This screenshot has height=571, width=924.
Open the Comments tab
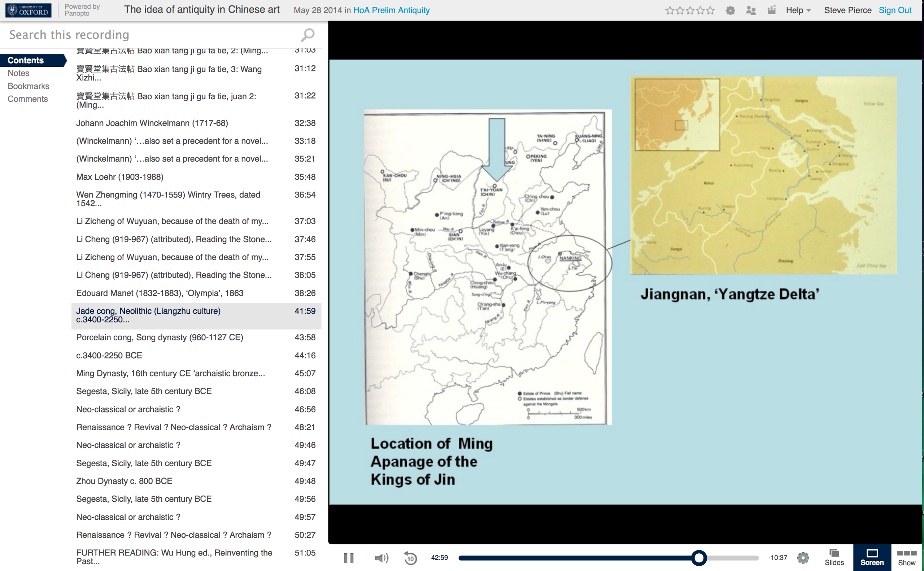27,99
